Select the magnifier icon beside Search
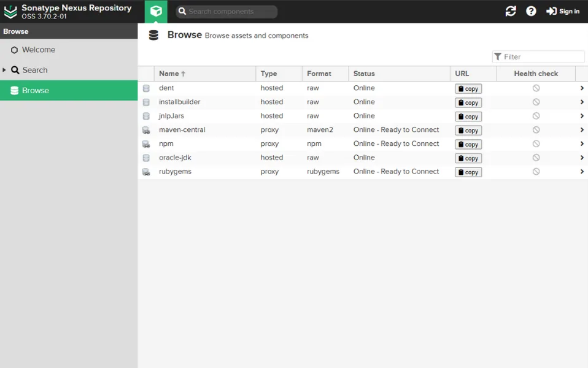The height and width of the screenshot is (368, 588). [x=15, y=70]
